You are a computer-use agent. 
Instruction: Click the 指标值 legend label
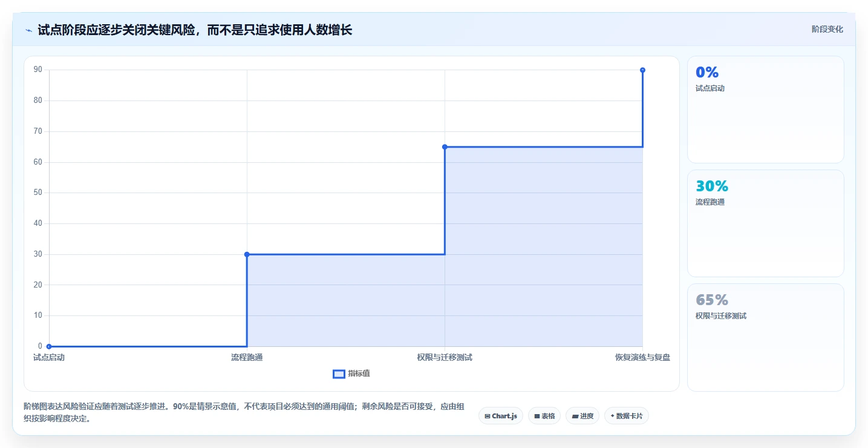(359, 374)
